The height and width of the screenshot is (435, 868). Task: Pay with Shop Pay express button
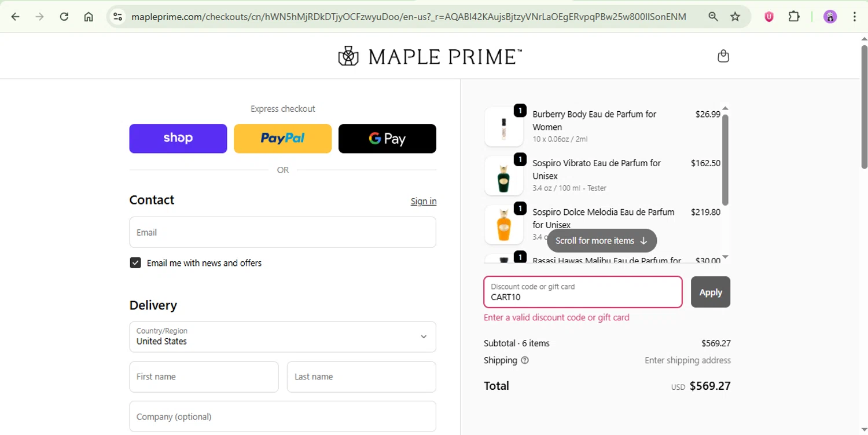(178, 138)
